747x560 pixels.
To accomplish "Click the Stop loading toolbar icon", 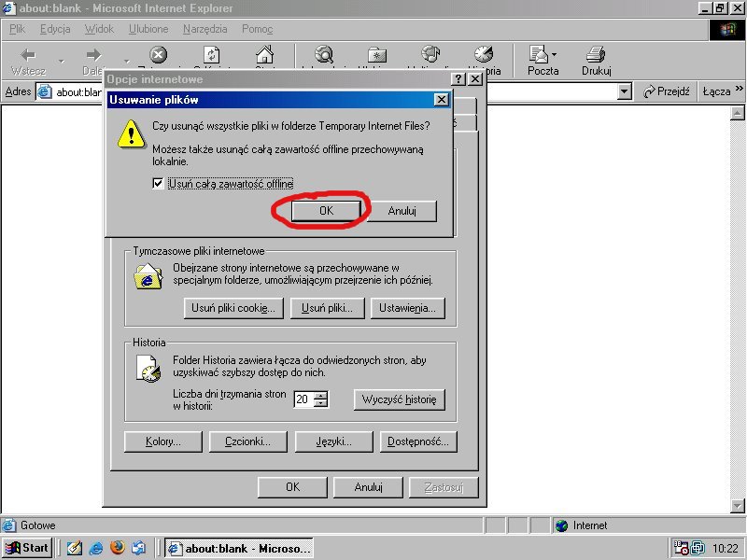I will pos(159,55).
